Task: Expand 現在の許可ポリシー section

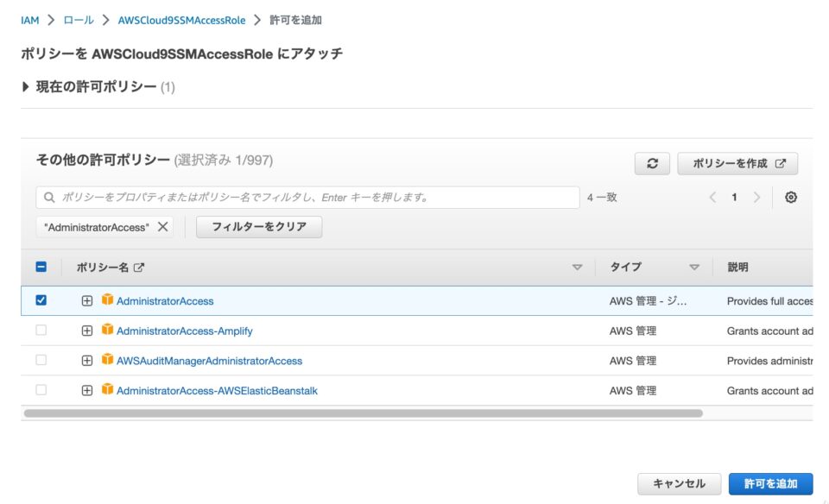Action: (25, 86)
